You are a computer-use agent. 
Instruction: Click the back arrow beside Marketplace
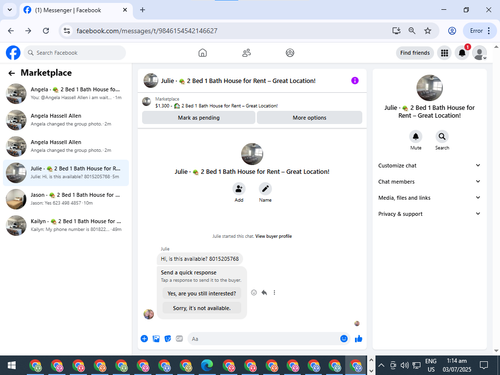click(12, 73)
